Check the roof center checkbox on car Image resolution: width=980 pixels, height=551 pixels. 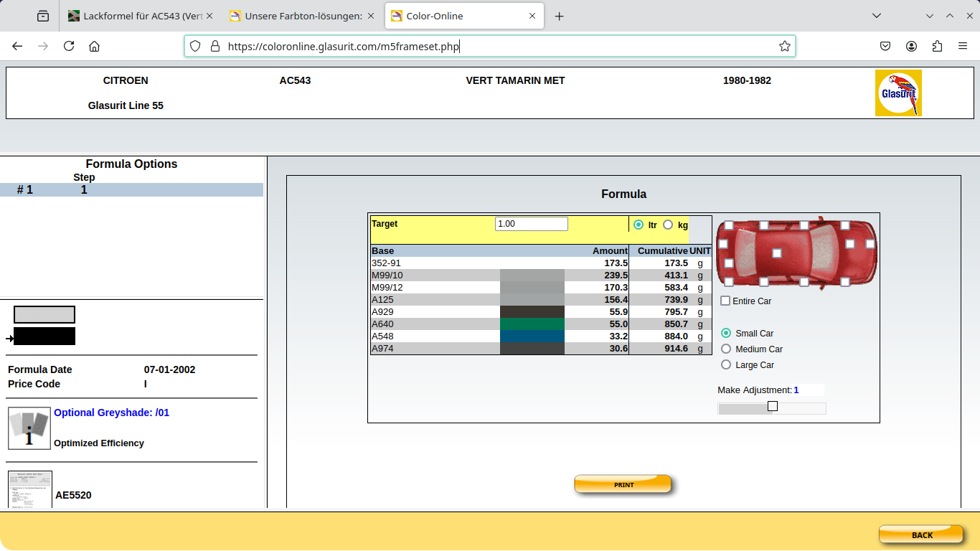point(777,253)
